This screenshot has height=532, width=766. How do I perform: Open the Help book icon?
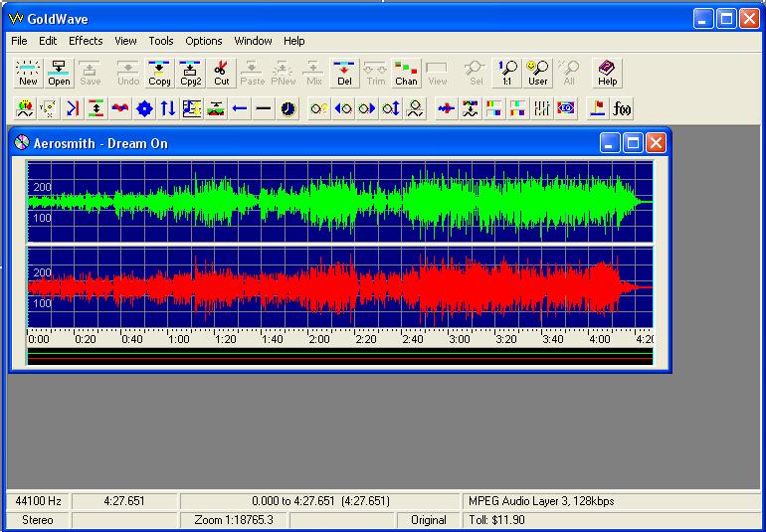[607, 73]
